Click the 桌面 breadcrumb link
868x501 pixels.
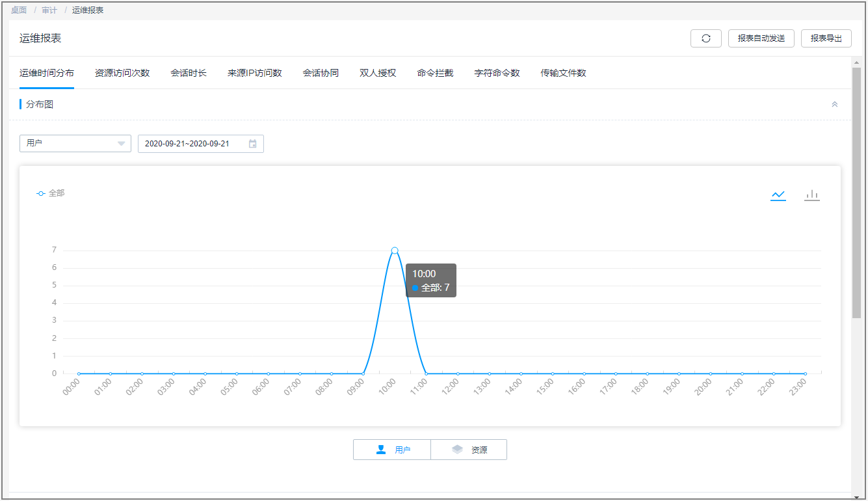click(19, 10)
